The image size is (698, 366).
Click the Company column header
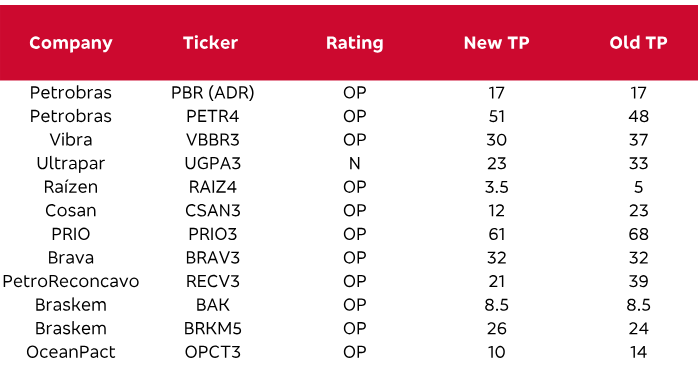[x=71, y=43]
